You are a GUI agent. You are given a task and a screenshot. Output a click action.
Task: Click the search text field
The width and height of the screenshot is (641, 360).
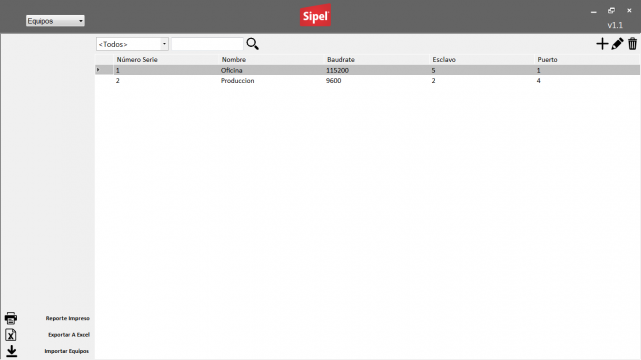pyautogui.click(x=207, y=44)
